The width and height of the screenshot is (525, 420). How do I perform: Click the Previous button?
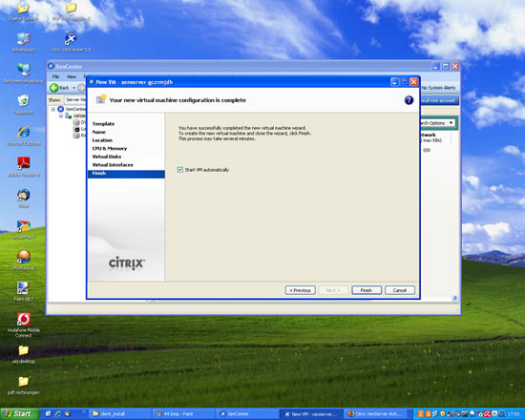coord(301,290)
